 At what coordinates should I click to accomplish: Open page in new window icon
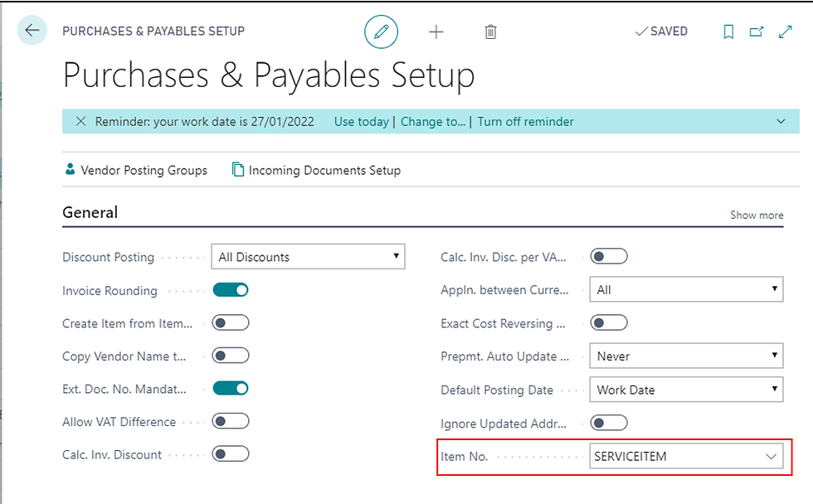(x=757, y=31)
